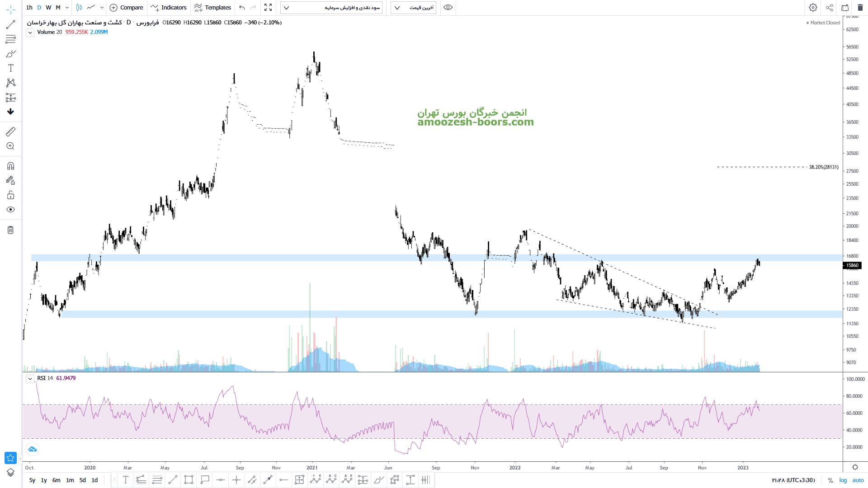Toggle auto scale on price axis
Viewport: 868px width, 488px height.
(x=858, y=480)
